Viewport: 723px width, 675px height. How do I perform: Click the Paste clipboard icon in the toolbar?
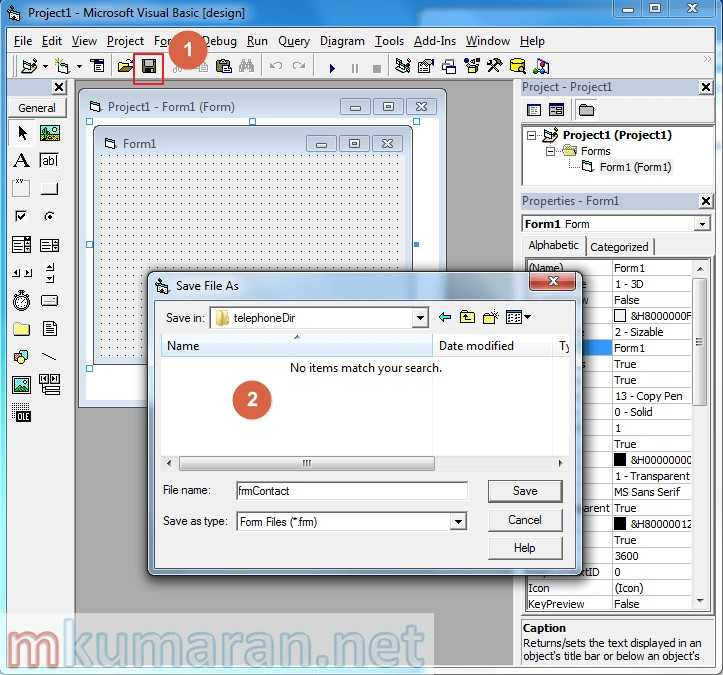point(224,67)
